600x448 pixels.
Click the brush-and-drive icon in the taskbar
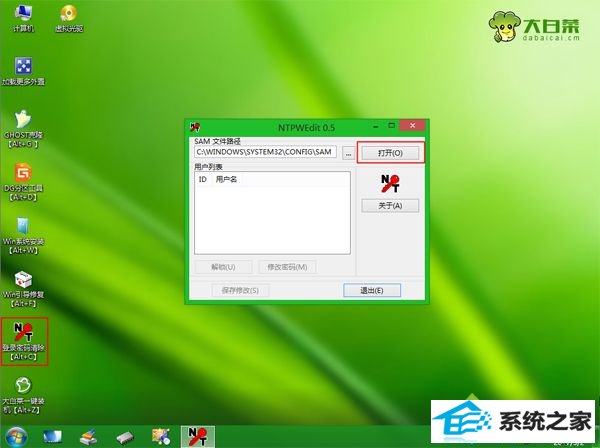[x=88, y=437]
